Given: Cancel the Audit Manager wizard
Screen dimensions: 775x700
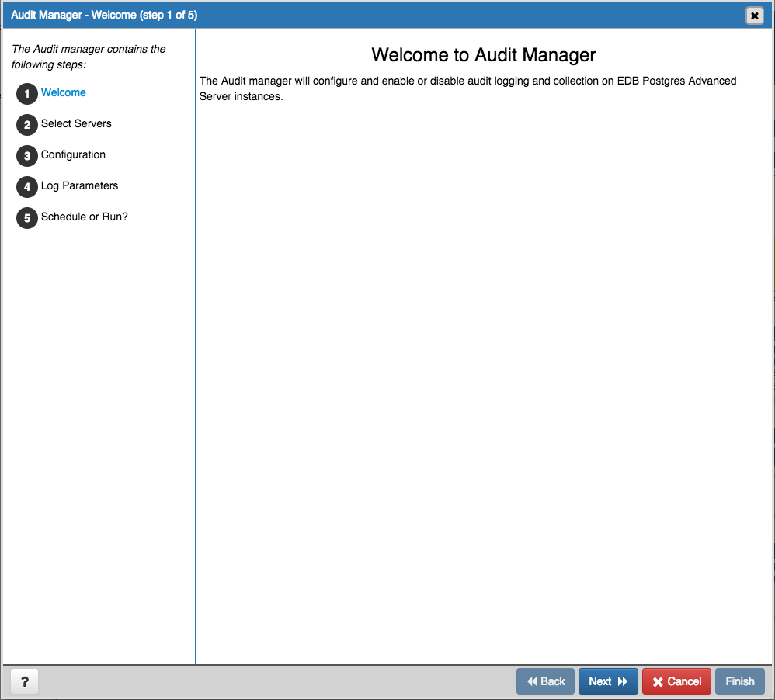Looking at the screenshot, I should click(x=676, y=681).
